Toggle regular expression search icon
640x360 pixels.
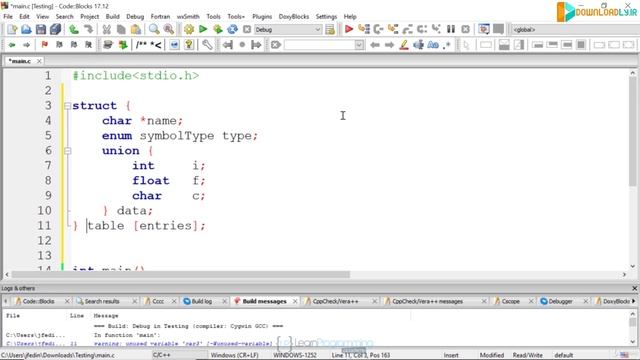coord(447,45)
